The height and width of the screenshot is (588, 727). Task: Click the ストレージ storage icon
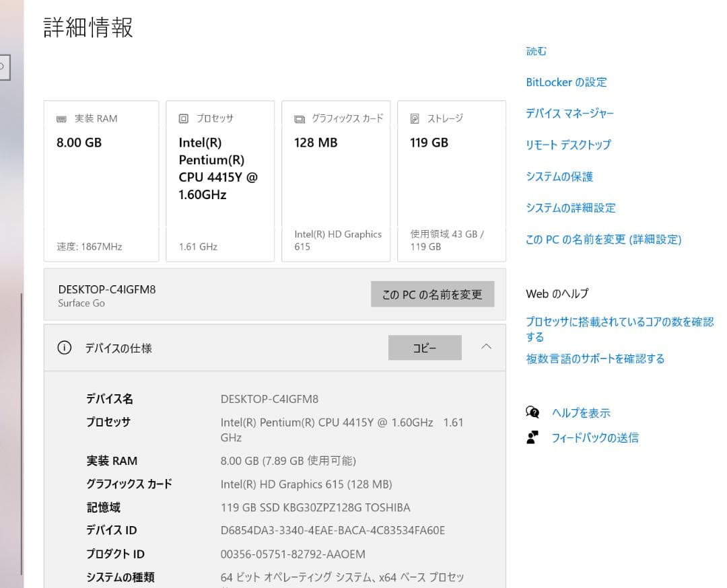[415, 118]
